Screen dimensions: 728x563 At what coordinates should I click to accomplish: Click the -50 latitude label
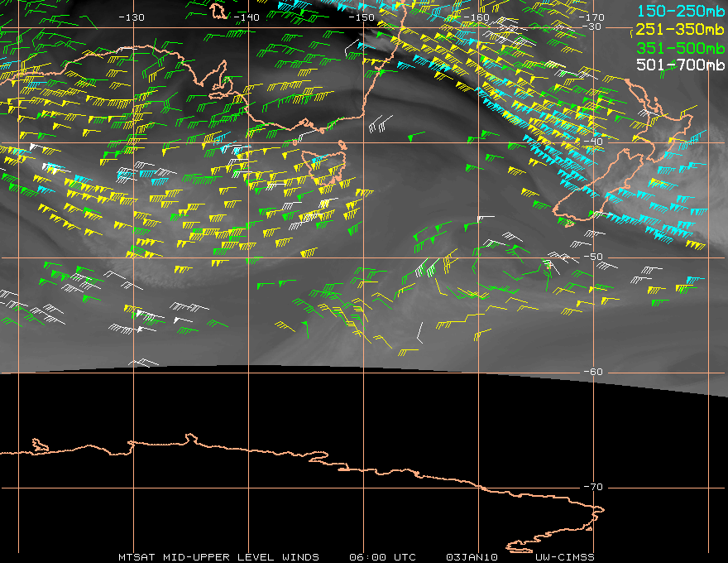[x=593, y=257]
